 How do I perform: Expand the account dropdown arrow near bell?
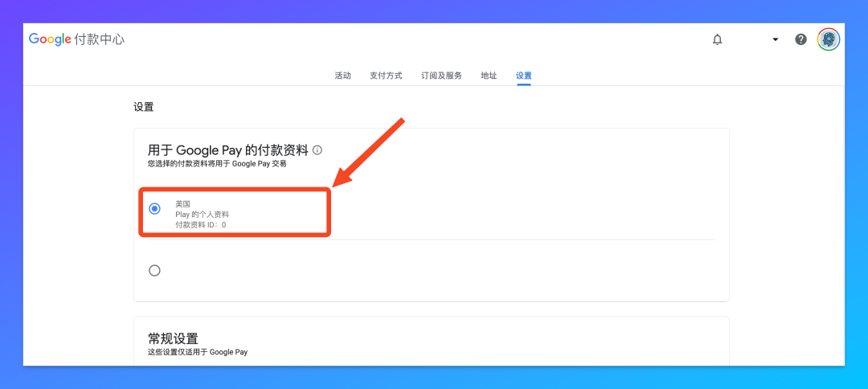[775, 40]
